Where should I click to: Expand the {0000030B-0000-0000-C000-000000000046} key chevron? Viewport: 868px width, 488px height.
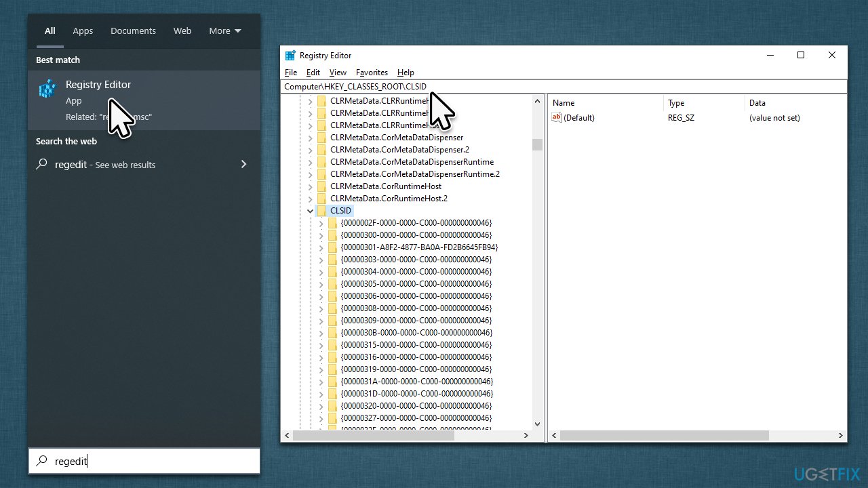tap(321, 333)
